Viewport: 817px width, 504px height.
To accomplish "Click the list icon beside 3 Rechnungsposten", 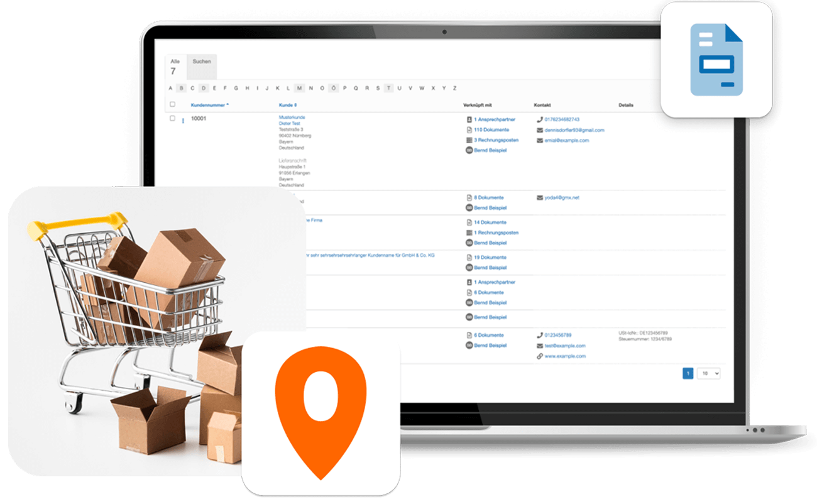I will 469,140.
